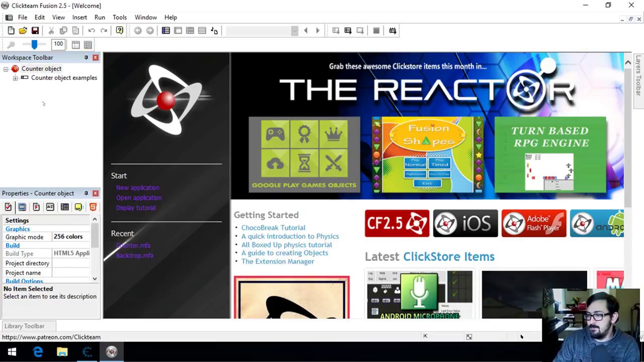
Task: Click the properties list scroll down arrow
Action: pos(95,278)
